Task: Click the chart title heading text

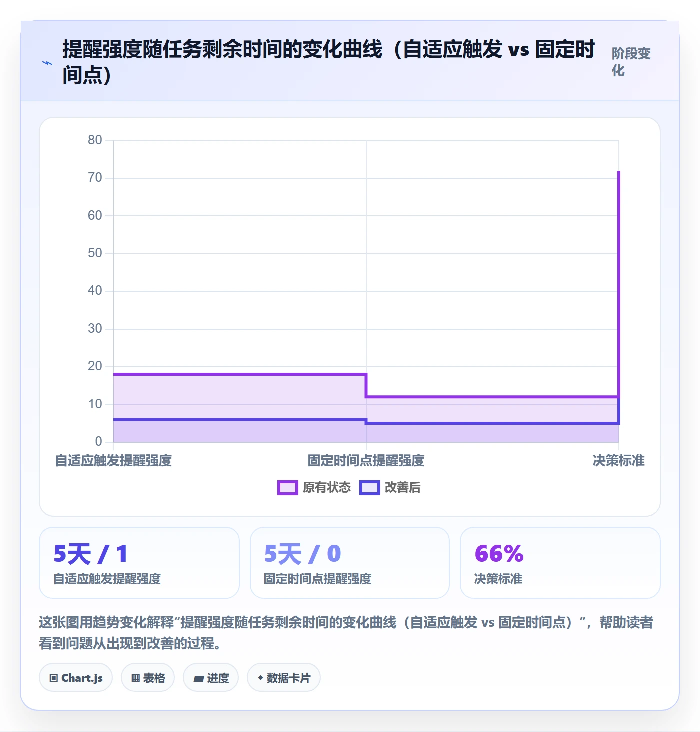Action: (x=329, y=62)
